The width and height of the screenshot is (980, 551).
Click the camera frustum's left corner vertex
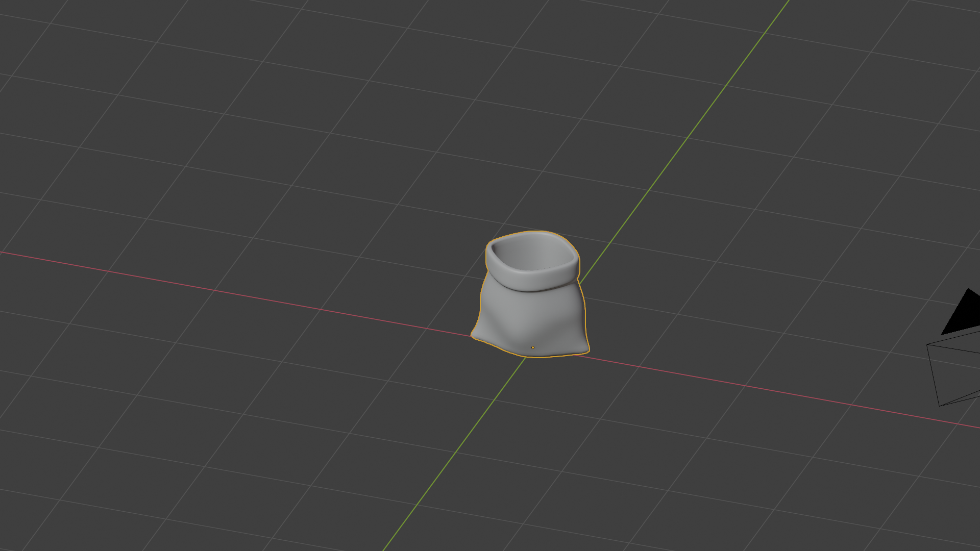click(927, 345)
